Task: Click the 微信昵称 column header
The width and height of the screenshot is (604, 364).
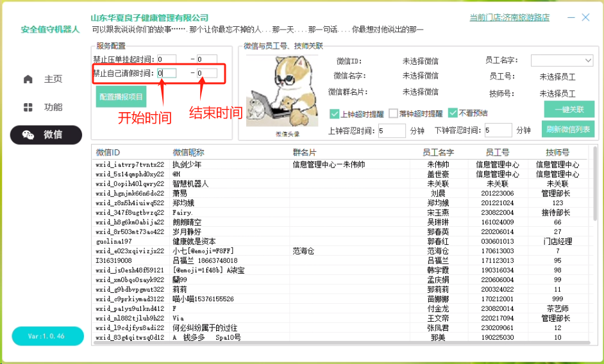Action: click(189, 153)
